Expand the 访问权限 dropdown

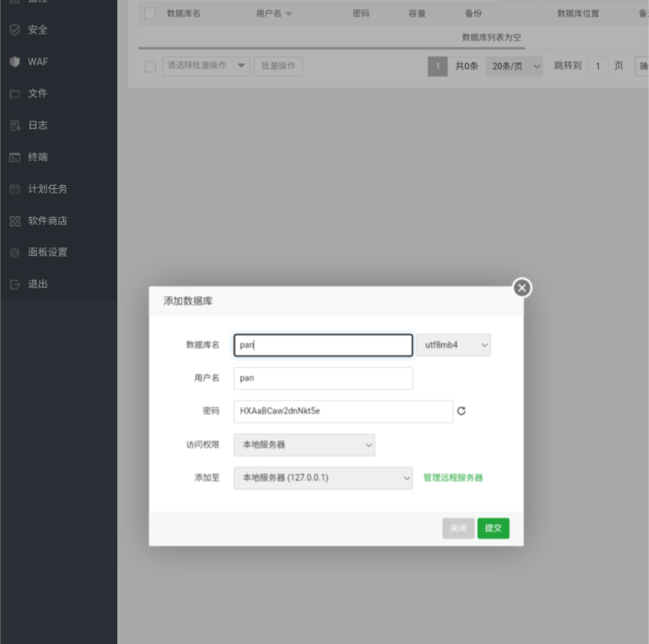[x=304, y=445]
